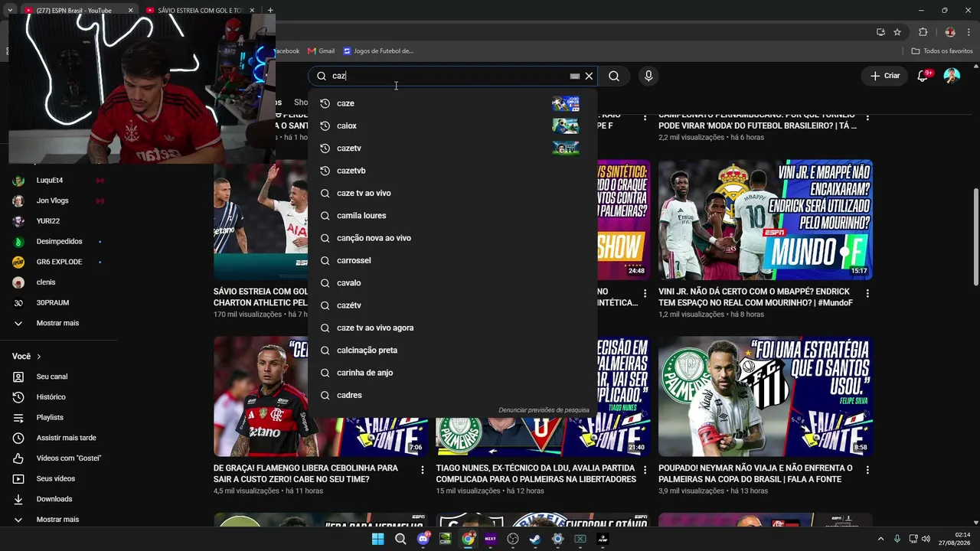The image size is (980, 551).
Task: Open the volume control in system tray
Action: 926,539
